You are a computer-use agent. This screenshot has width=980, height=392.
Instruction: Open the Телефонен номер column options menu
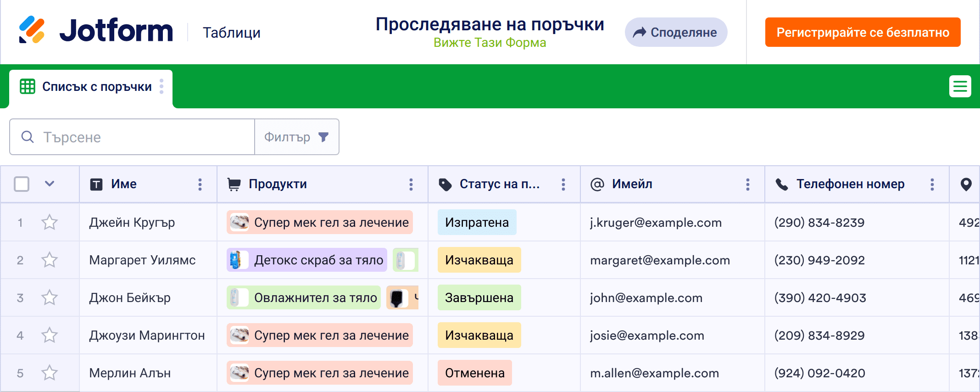(x=932, y=185)
